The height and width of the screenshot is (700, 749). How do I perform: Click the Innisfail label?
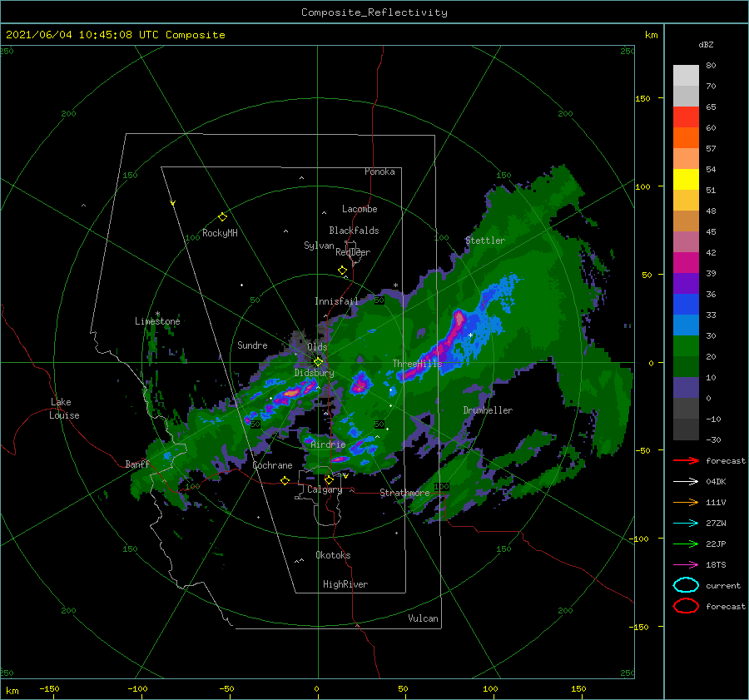pyautogui.click(x=336, y=301)
